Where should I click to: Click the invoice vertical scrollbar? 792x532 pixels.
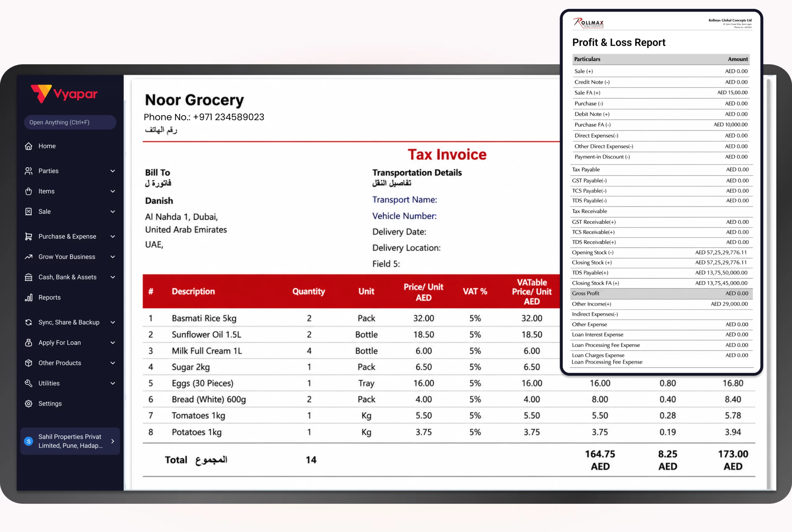pos(768,284)
